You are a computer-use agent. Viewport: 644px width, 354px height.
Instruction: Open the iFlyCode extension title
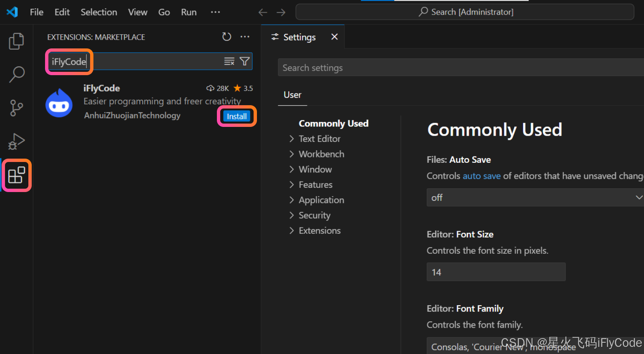(x=102, y=88)
